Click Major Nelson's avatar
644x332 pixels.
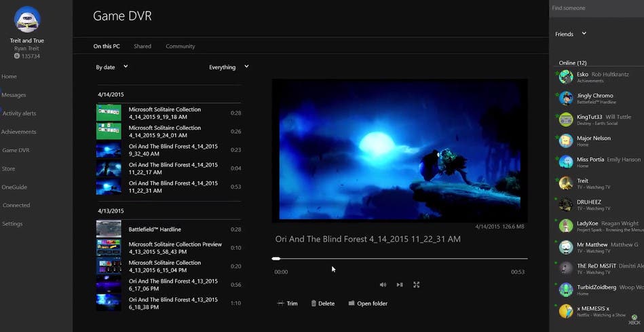(565, 141)
